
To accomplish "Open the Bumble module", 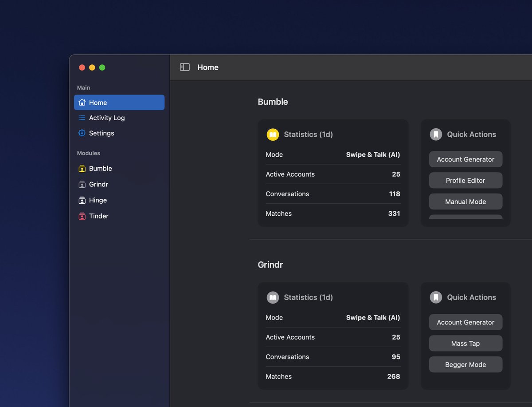I will coord(119,169).
